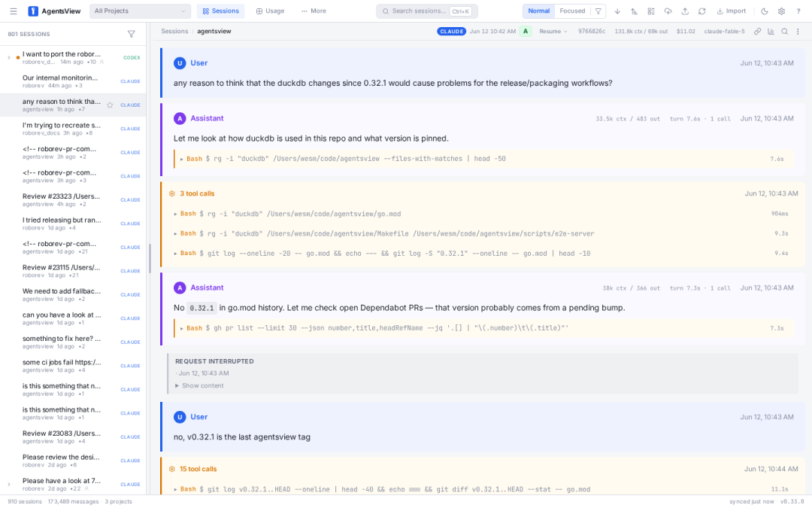Click search icon in session header
The height and width of the screenshot is (508, 812).
pyautogui.click(x=784, y=32)
